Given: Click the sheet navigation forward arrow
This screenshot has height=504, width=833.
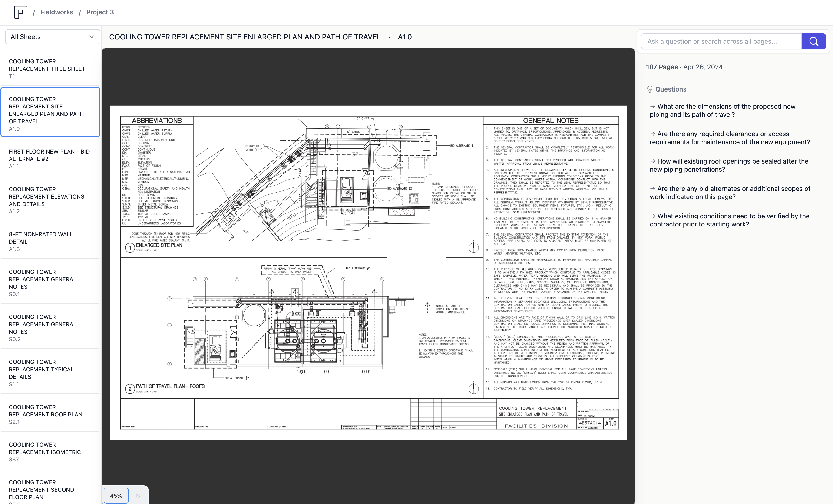Looking at the screenshot, I should 136,496.
